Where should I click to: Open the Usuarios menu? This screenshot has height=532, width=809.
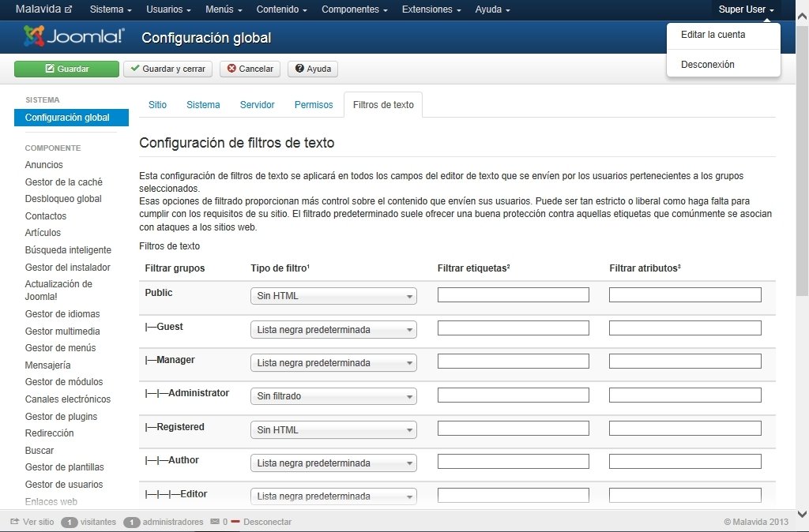click(x=168, y=9)
